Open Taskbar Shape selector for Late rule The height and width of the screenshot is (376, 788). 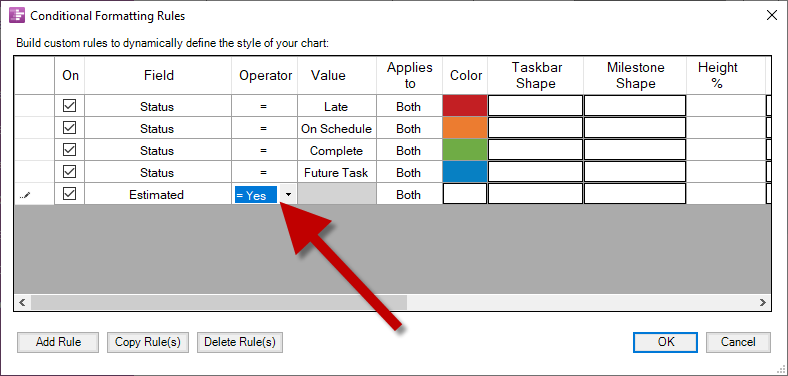535,106
